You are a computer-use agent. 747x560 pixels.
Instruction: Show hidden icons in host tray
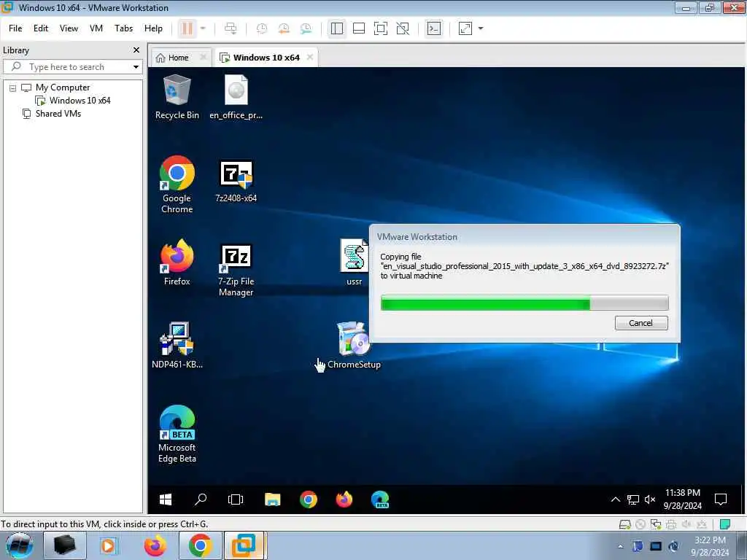pyautogui.click(x=620, y=546)
